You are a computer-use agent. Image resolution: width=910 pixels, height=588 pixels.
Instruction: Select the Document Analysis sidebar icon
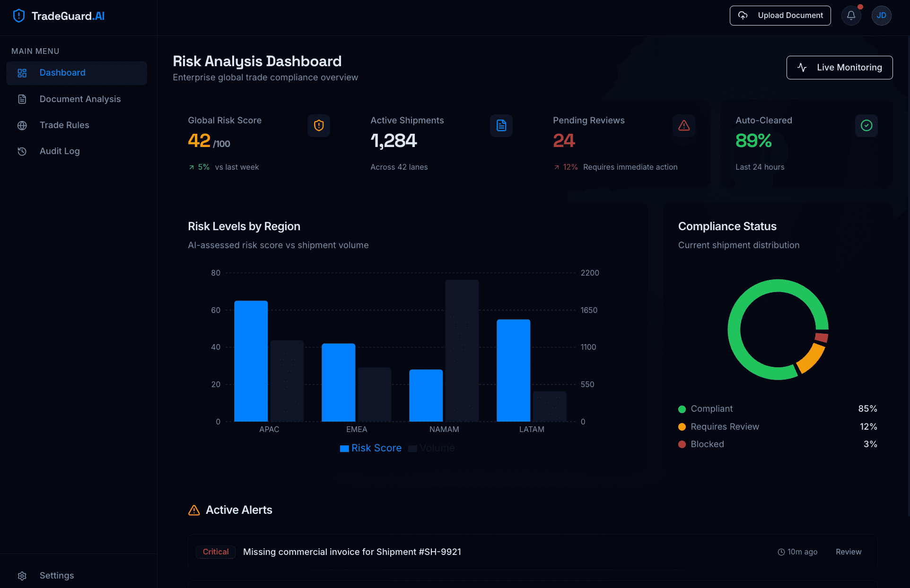click(x=22, y=99)
